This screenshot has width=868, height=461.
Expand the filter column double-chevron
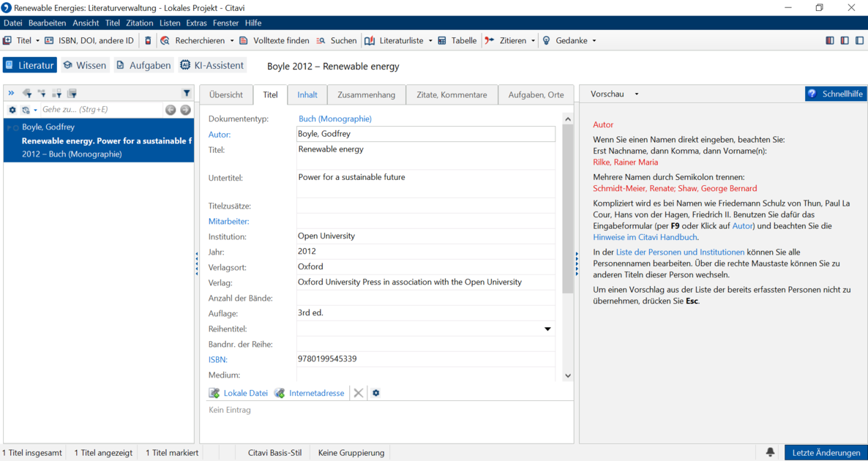(x=11, y=93)
